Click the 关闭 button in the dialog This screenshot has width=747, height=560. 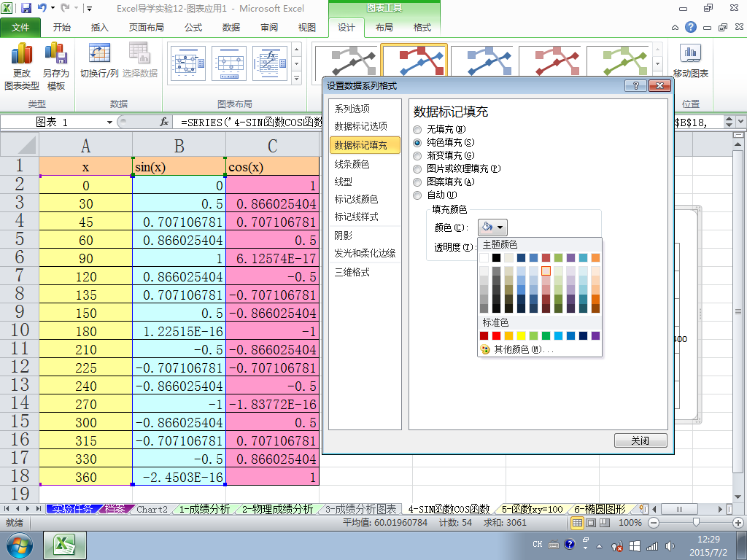point(640,441)
